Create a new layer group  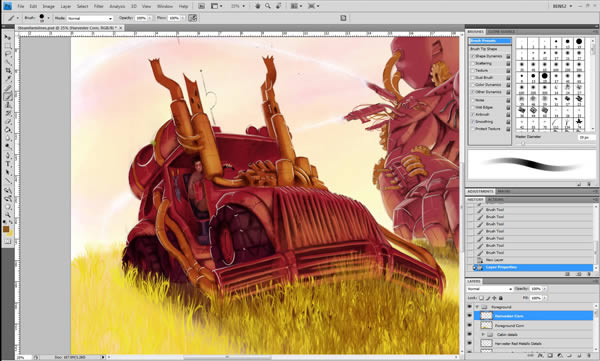(x=569, y=356)
